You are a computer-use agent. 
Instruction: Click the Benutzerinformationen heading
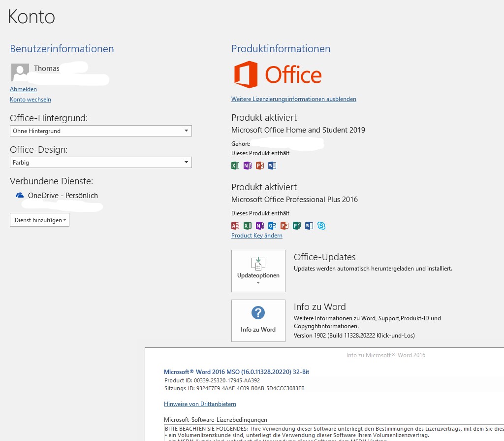(x=62, y=49)
